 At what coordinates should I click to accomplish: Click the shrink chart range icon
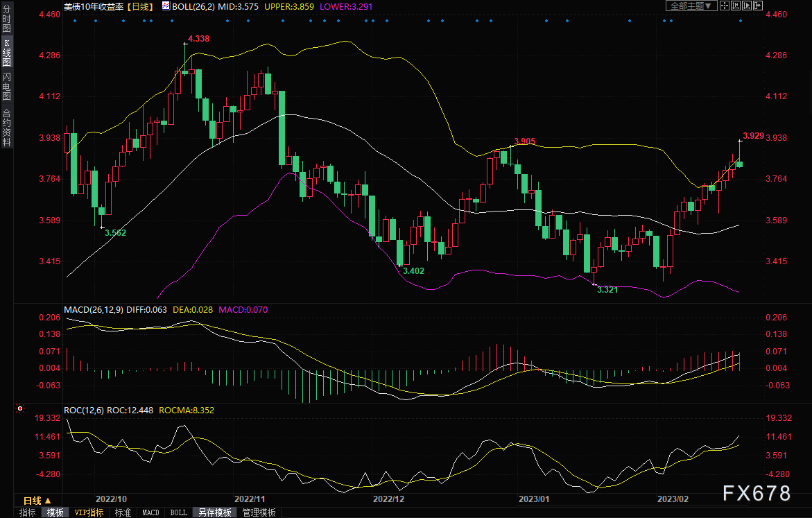tap(736, 6)
